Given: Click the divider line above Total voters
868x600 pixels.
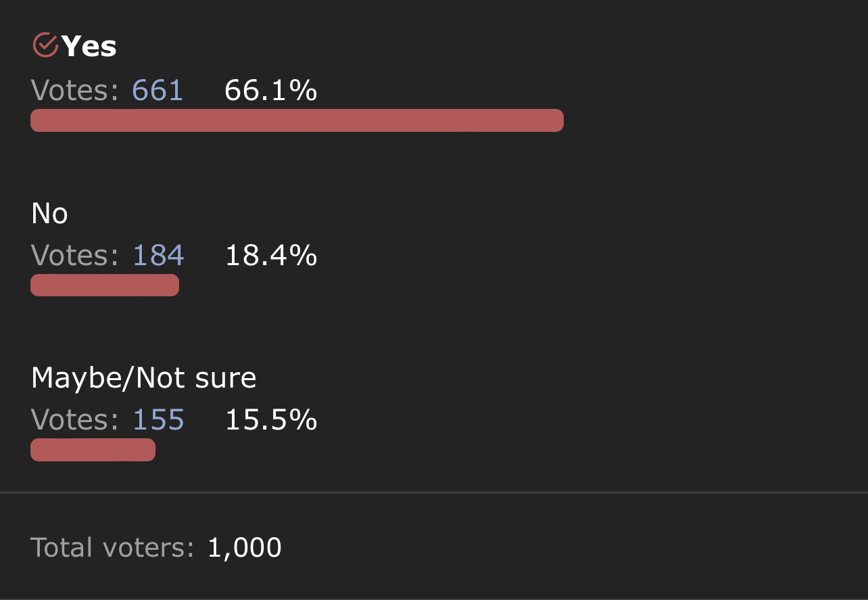Looking at the screenshot, I should (x=434, y=492).
